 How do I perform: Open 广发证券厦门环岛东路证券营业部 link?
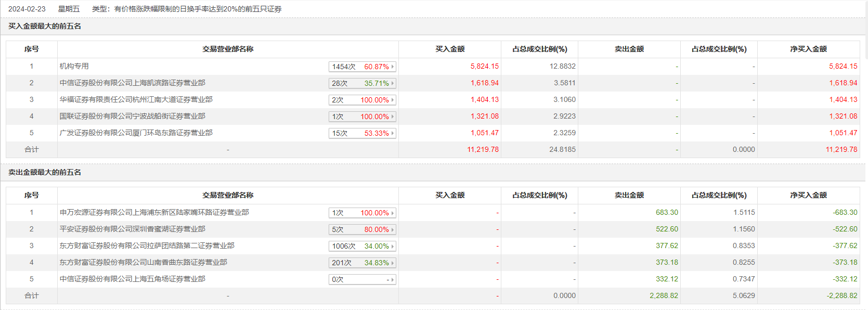pyautogui.click(x=136, y=133)
